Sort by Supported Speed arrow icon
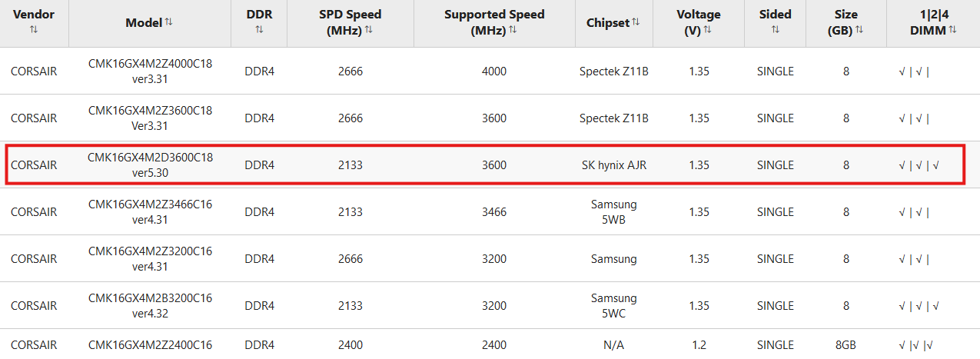This screenshot has height=359, width=980. pyautogui.click(x=513, y=29)
